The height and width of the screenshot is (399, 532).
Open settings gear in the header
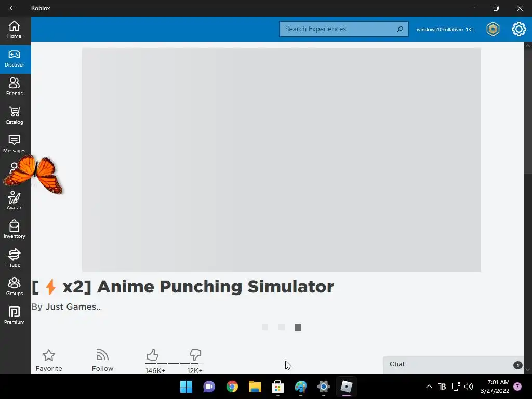tap(519, 29)
